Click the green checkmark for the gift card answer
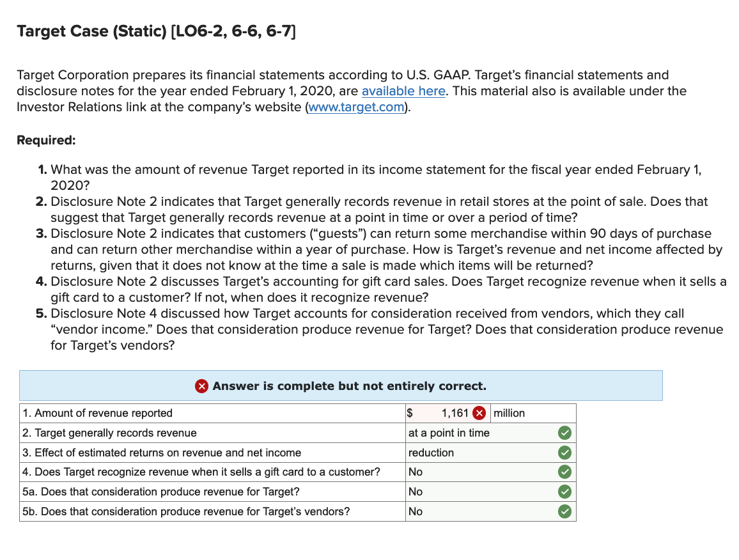Viewport: 739px width, 560px height. [x=564, y=472]
